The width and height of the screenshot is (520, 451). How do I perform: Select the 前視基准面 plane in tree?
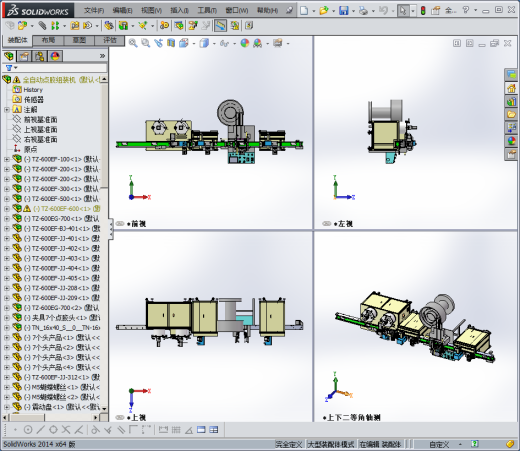click(40, 120)
